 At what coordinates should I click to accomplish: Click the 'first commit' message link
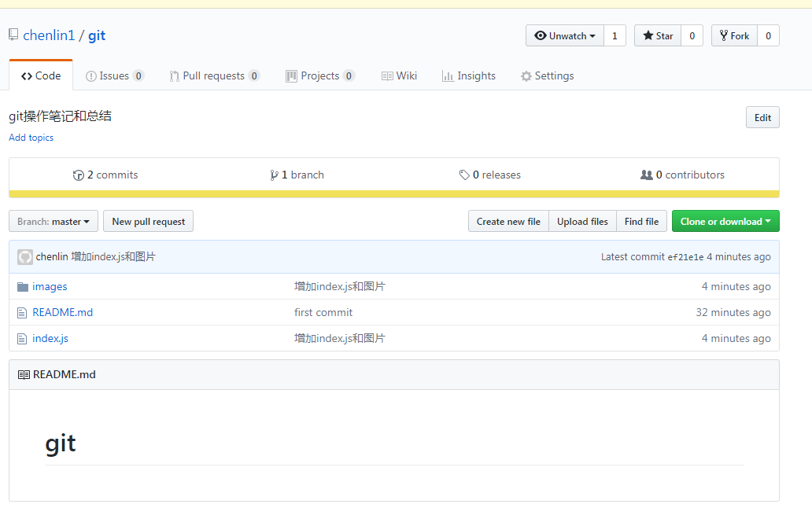(323, 313)
